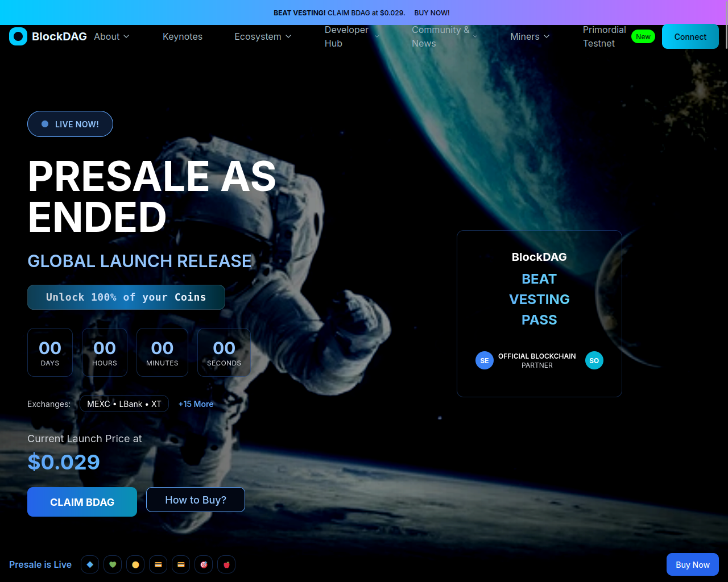The height and width of the screenshot is (582, 728).
Task: Click the Current Launch Price at label
Action: tap(85, 439)
